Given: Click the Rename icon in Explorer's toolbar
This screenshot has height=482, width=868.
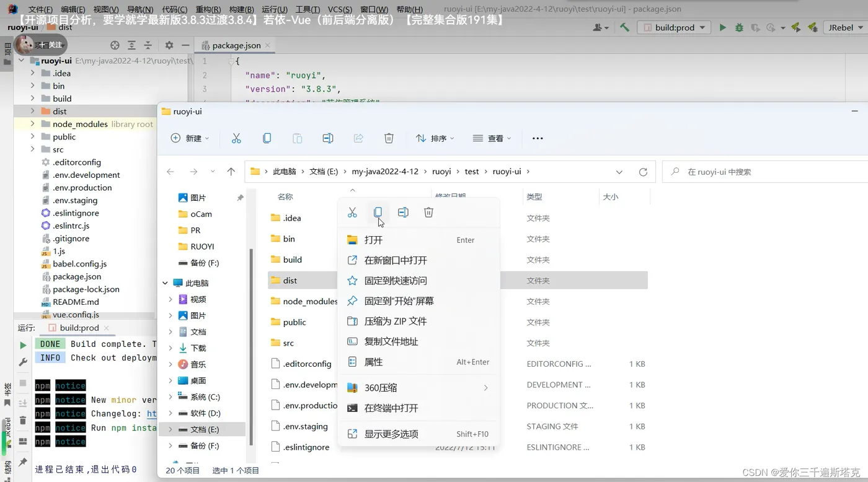Looking at the screenshot, I should coord(328,138).
